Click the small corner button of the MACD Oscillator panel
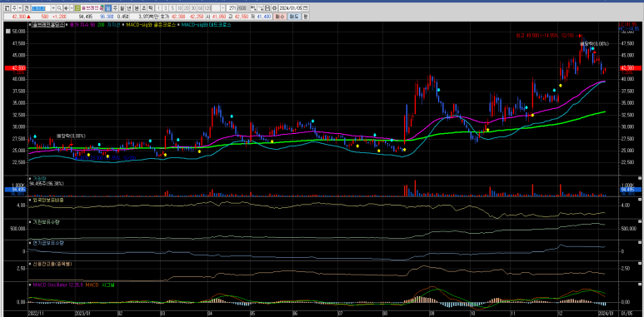Image resolution: width=644 pixels, height=317 pixels. click(x=640, y=284)
